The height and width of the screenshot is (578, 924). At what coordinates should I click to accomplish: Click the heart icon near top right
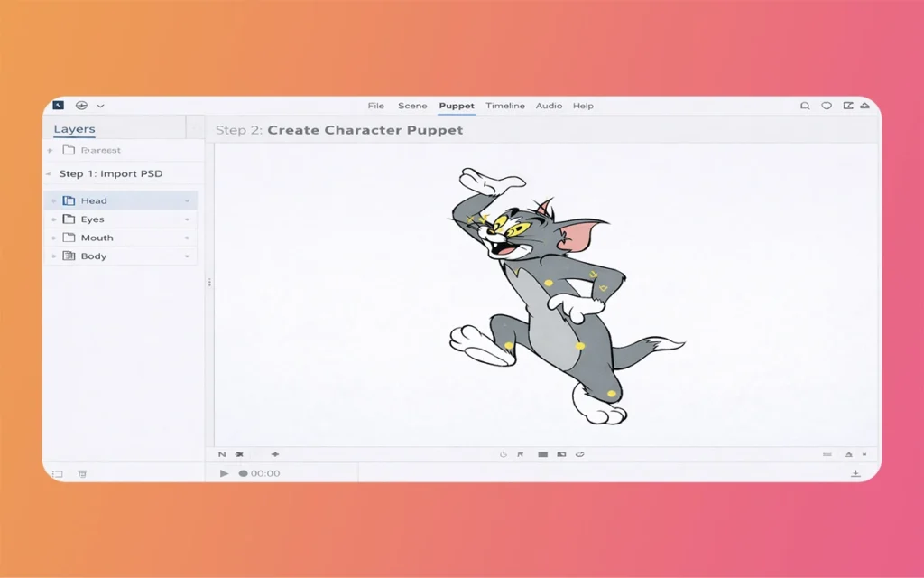(826, 106)
